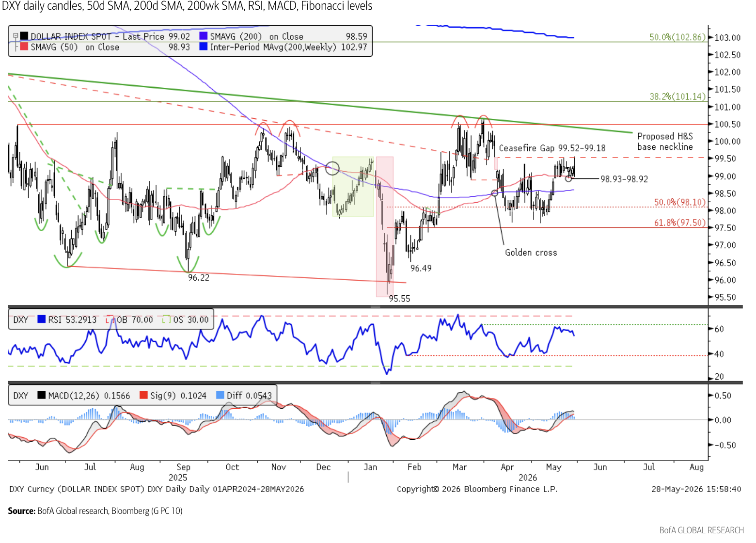
Task: Collapse the main price legend box icon
Action: coord(16,36)
